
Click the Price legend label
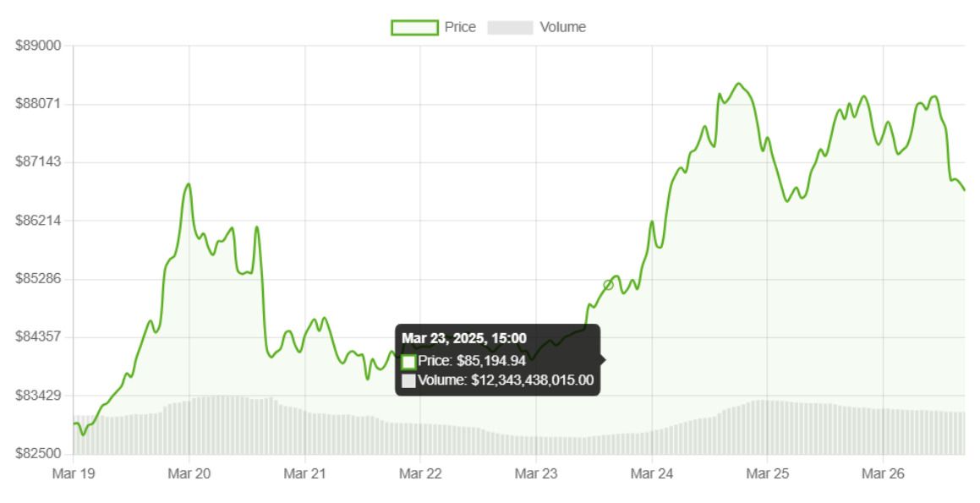(x=460, y=28)
